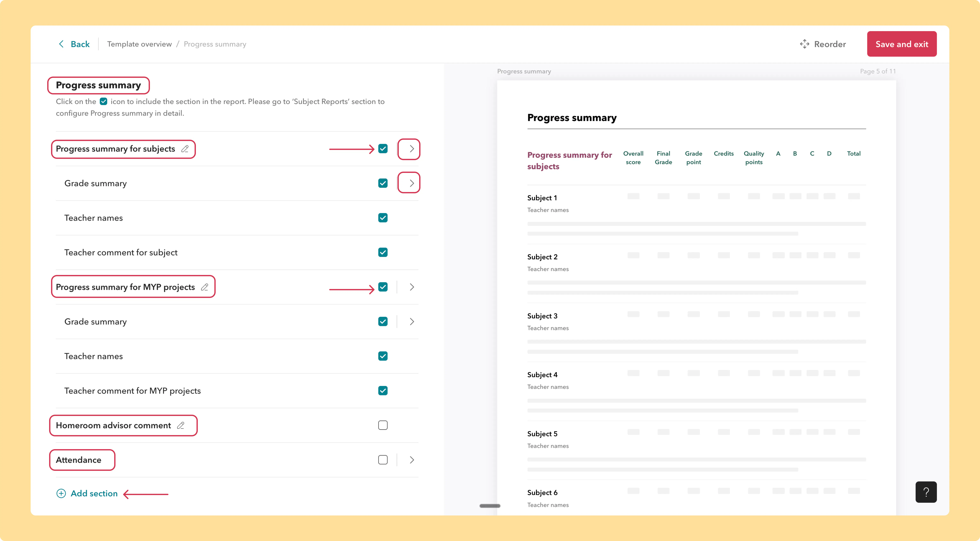The height and width of the screenshot is (541, 980).
Task: Click the preview panel scroll handle
Action: point(490,506)
